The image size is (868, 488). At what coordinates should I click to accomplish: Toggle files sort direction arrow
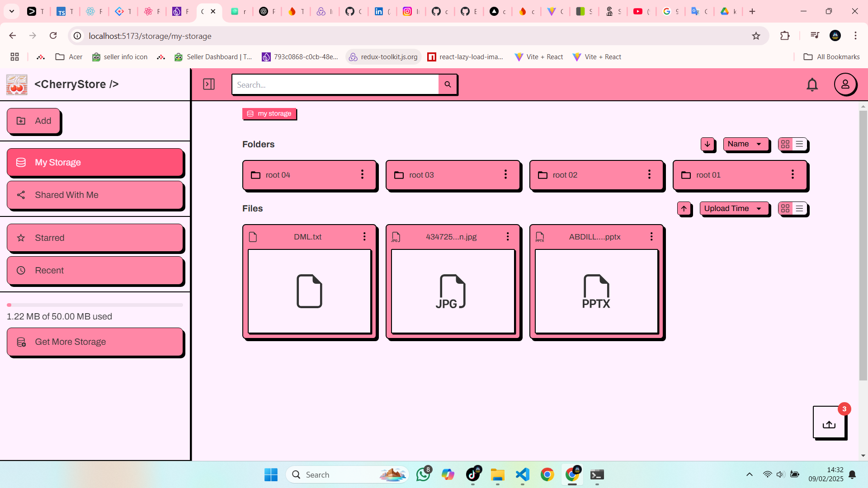[684, 208]
